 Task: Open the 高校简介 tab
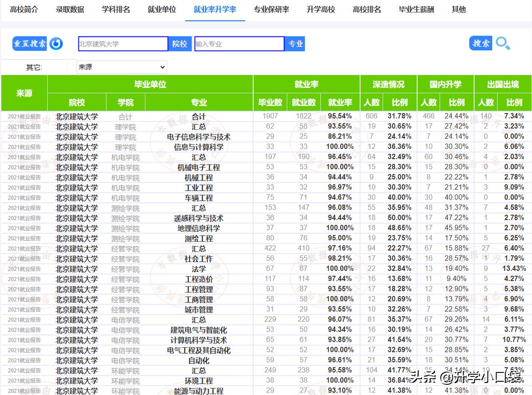pos(24,9)
